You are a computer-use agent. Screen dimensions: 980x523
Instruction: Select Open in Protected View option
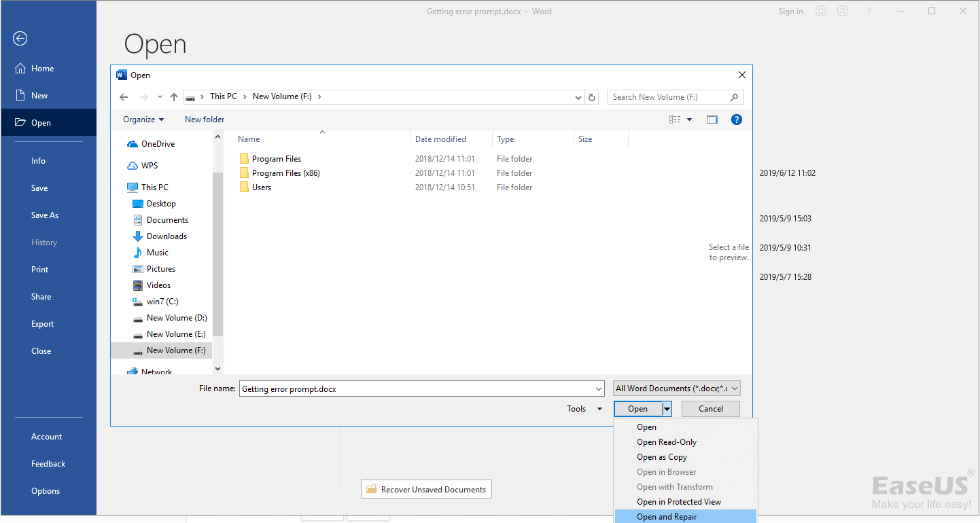pyautogui.click(x=679, y=502)
